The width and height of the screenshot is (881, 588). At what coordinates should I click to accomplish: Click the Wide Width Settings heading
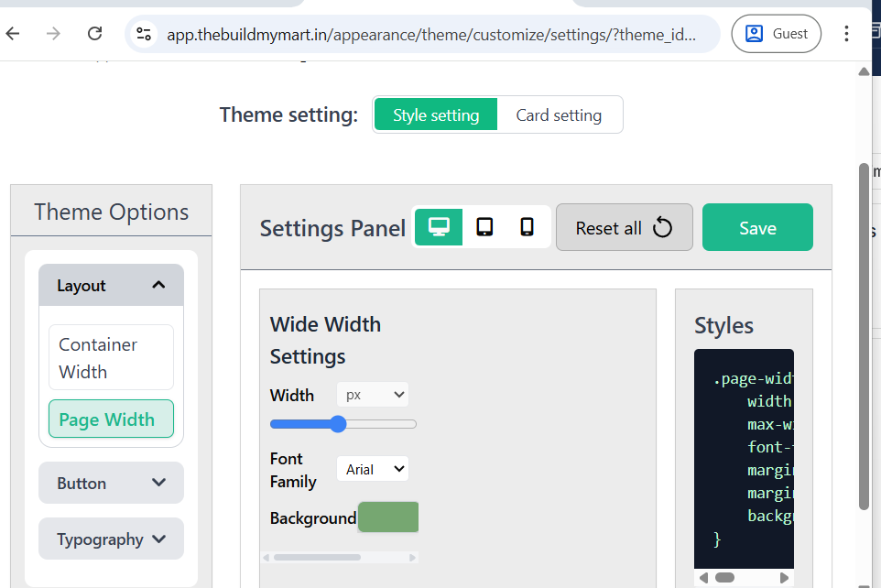pyautogui.click(x=325, y=340)
